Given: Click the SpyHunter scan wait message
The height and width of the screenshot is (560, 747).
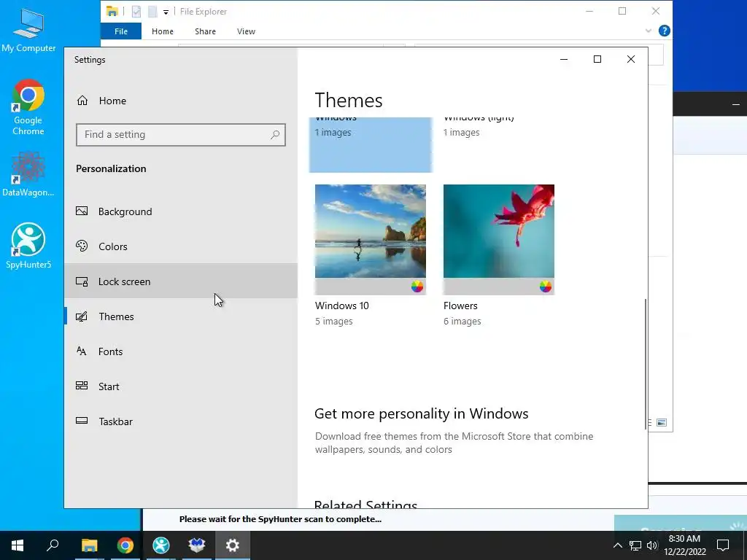Looking at the screenshot, I should [280, 519].
